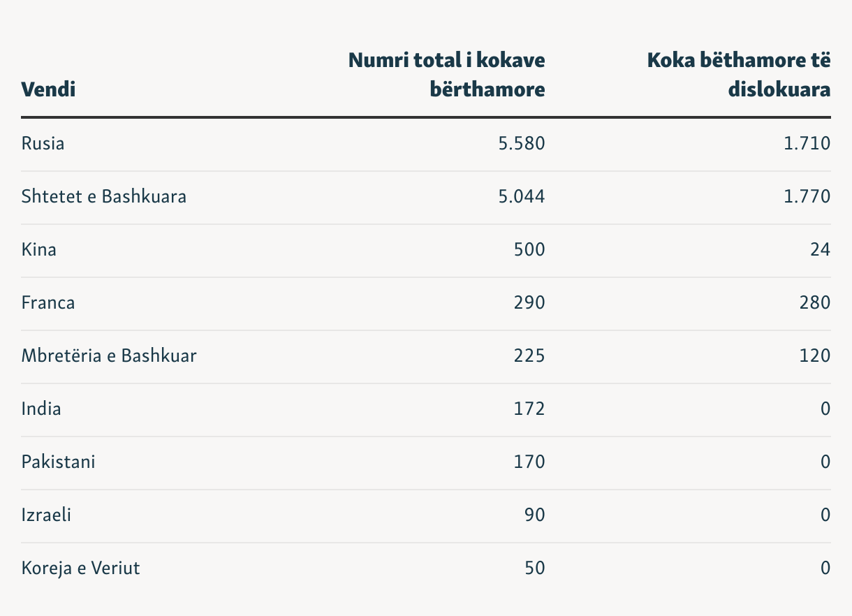
Task: Click the Izraeli row label
Action: click(46, 515)
